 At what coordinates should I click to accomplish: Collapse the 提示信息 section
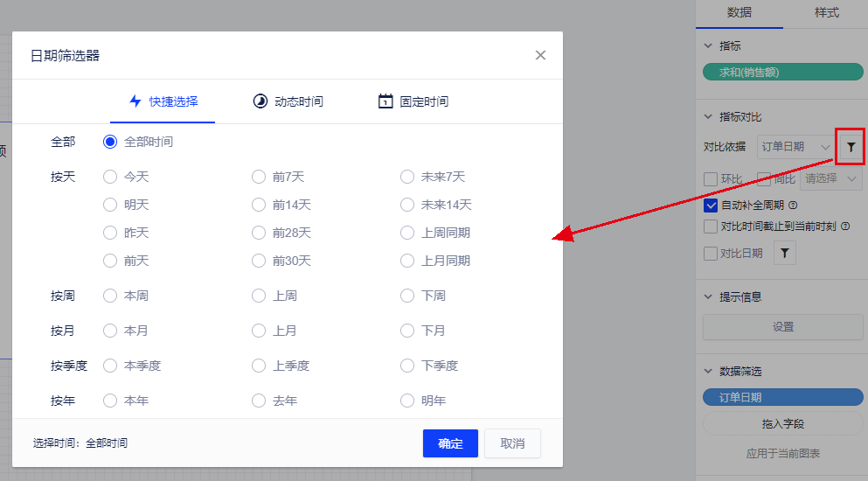click(x=709, y=297)
